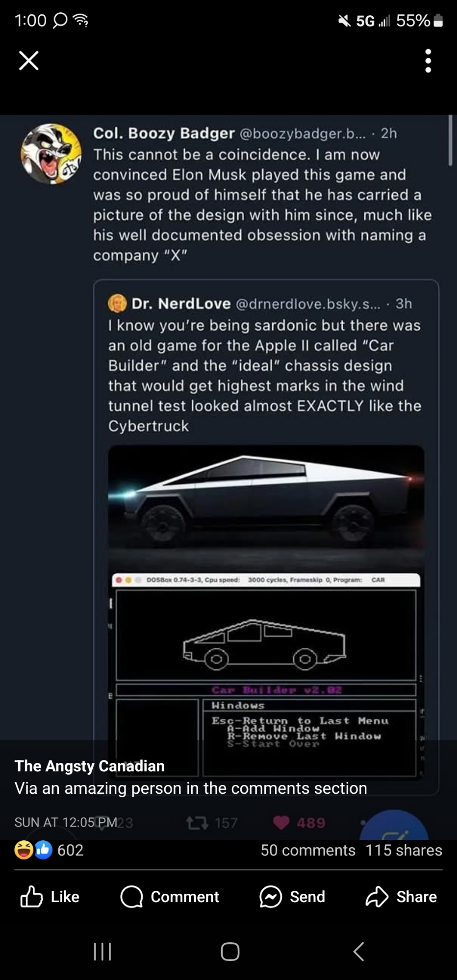Screen dimensions: 457x980
Task: Tap Dr. NerdLove's small avatar
Action: click(117, 304)
